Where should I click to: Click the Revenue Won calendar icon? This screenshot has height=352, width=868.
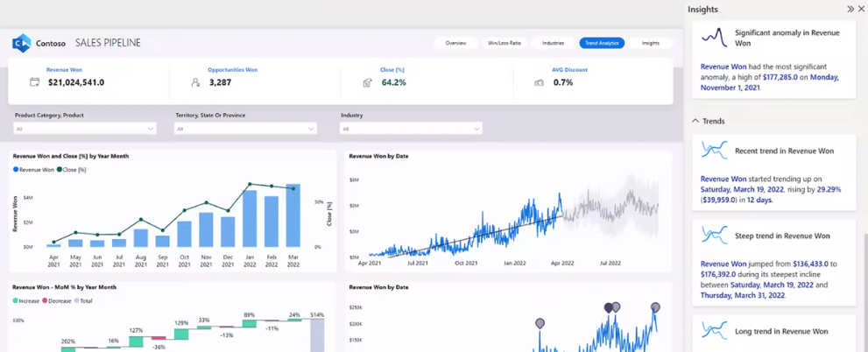[x=35, y=82]
